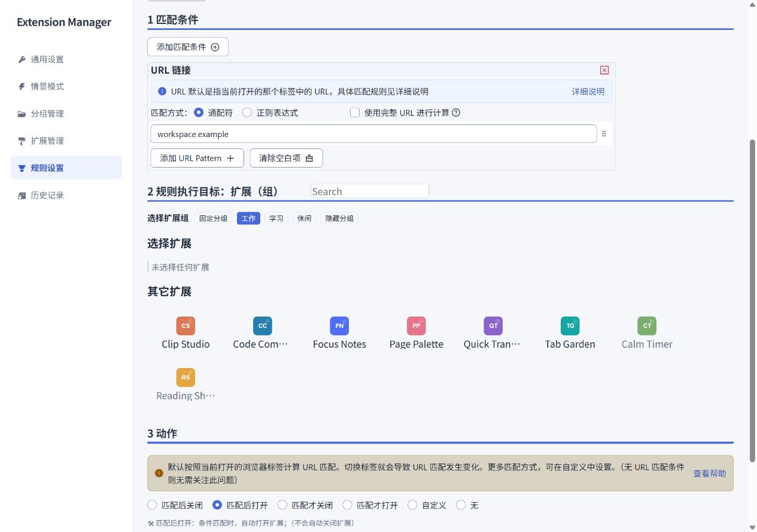This screenshot has height=532, width=757.
Task: Click the paint roller icon beside 扩展管理
Action: [22, 141]
